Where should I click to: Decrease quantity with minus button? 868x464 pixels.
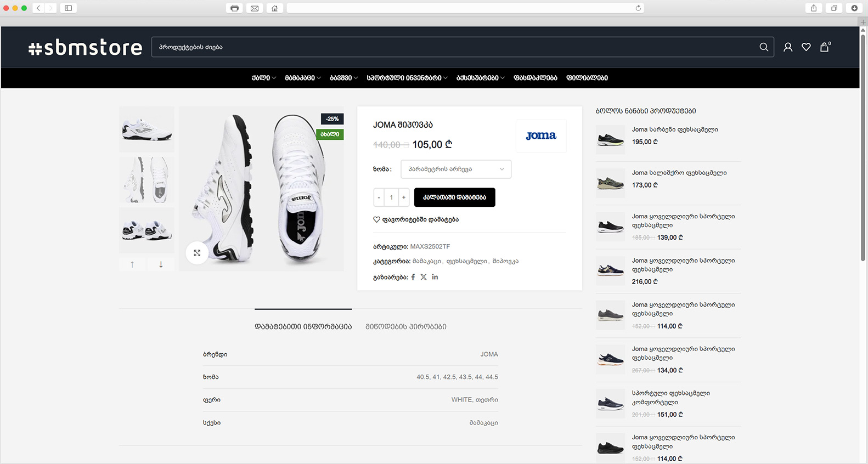[x=379, y=197]
